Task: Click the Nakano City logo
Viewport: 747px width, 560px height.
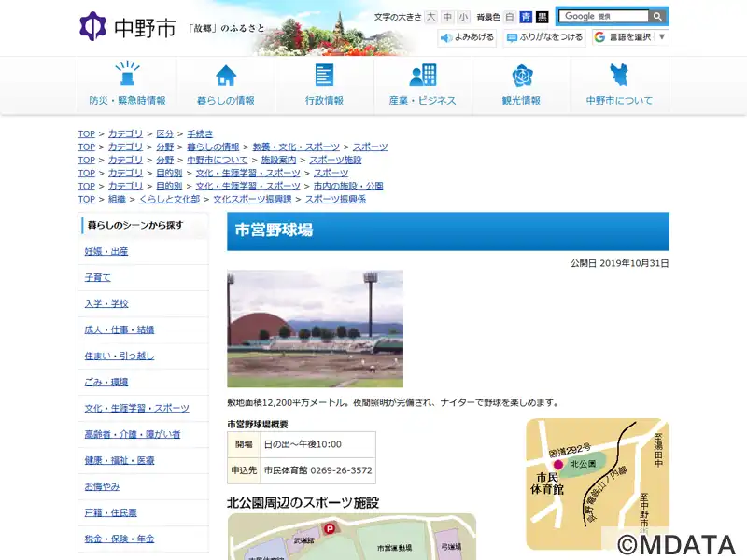Action: (x=127, y=27)
